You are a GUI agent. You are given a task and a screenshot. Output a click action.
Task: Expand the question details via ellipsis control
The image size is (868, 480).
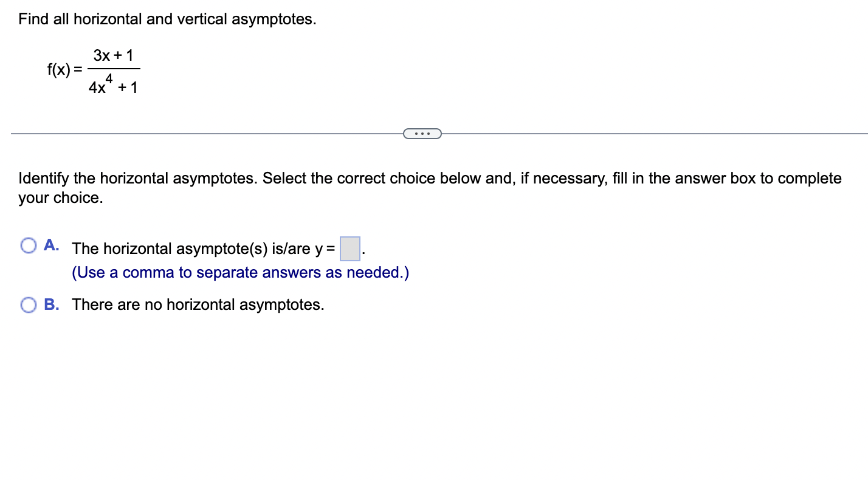point(422,133)
